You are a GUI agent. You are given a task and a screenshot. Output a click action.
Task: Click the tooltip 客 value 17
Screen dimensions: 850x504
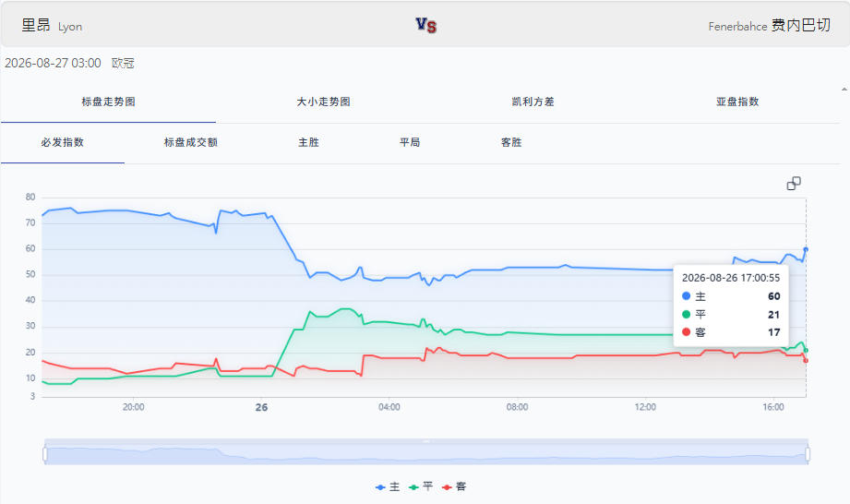773,332
